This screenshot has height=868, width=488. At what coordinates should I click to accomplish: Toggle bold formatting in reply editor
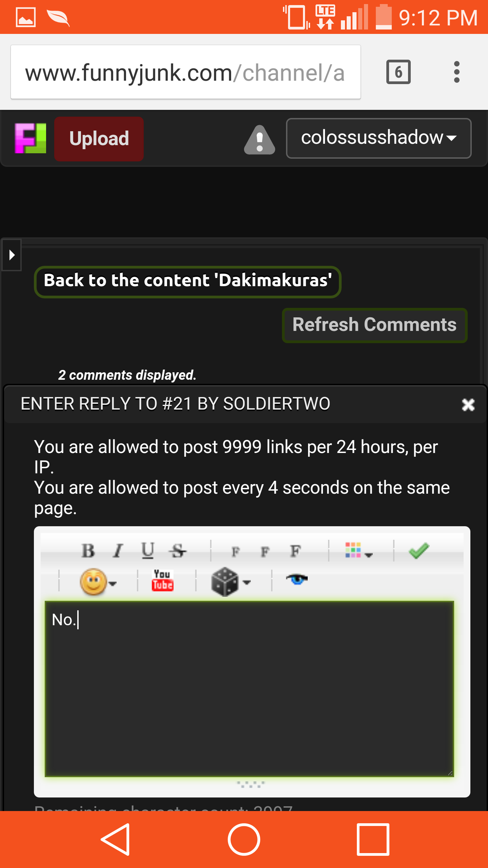point(88,551)
